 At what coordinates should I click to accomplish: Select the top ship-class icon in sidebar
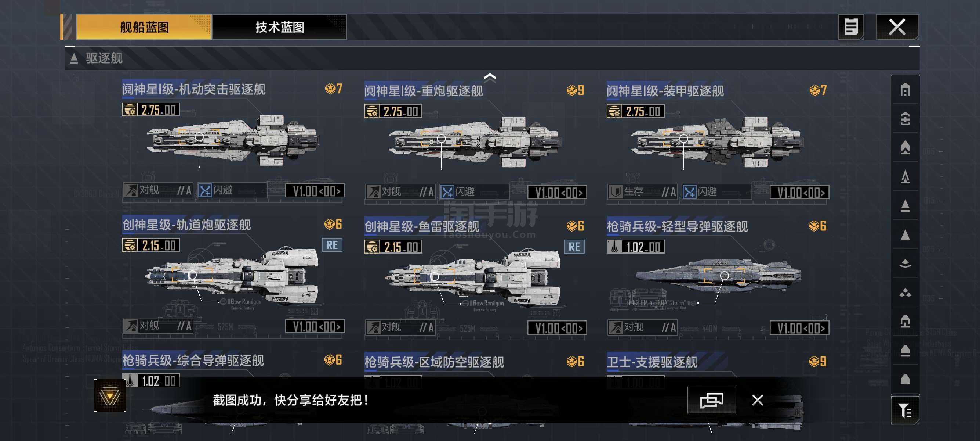(905, 90)
